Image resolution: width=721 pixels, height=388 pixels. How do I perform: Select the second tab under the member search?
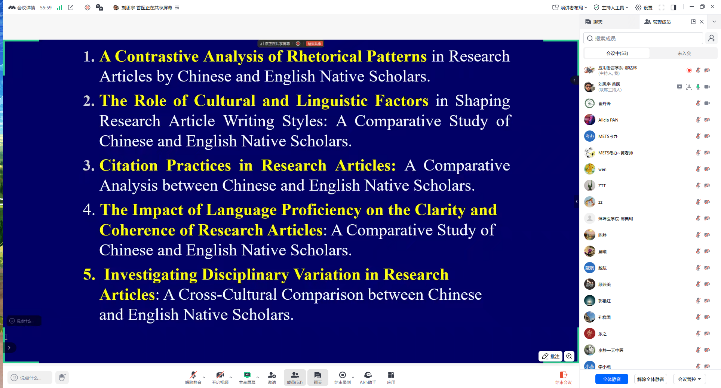point(684,53)
